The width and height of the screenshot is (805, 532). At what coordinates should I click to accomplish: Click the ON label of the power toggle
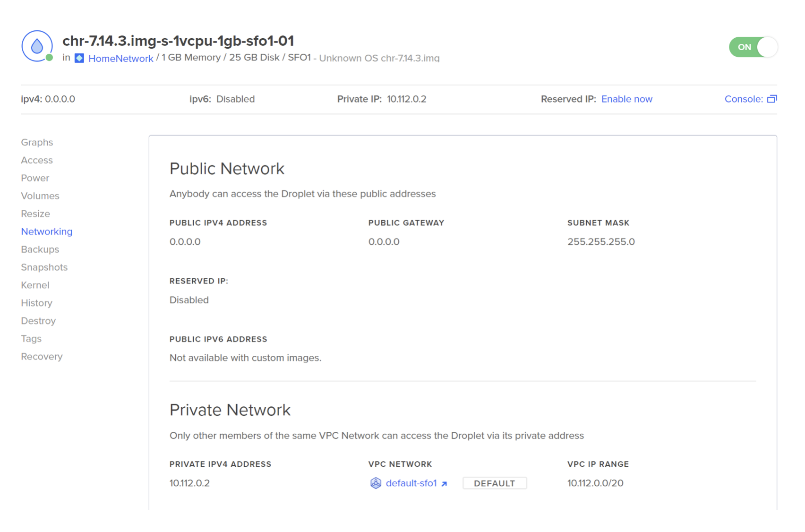pyautogui.click(x=745, y=47)
